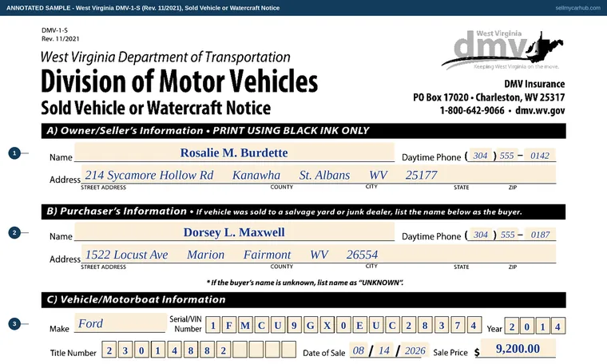Click the Date of Sale year field 2026

415,350
